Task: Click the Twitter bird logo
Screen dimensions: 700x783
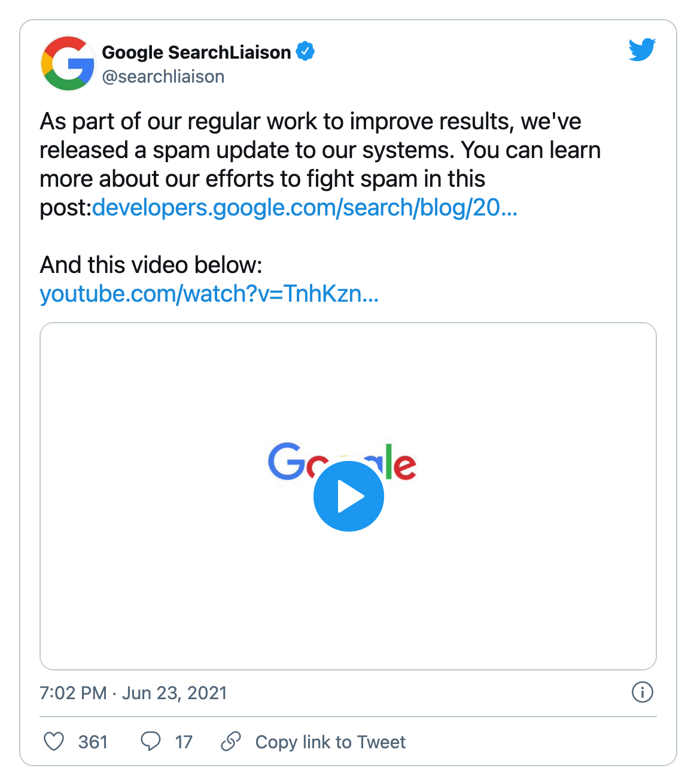Action: [x=642, y=50]
